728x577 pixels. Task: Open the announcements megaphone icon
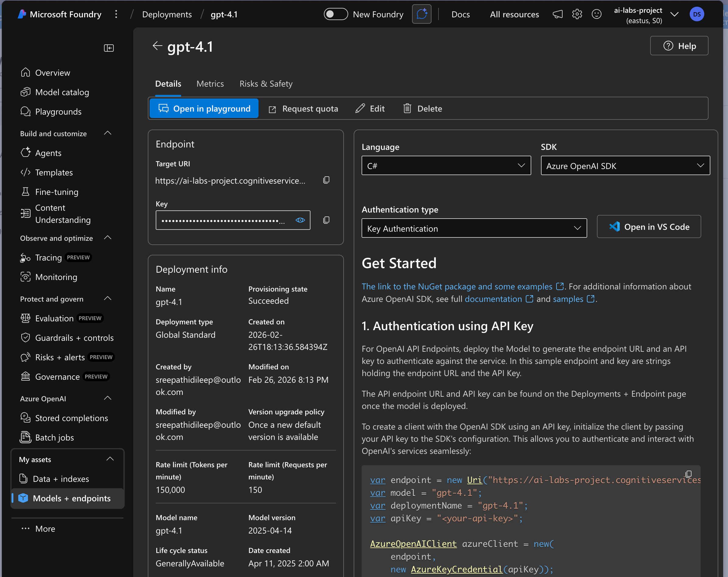pyautogui.click(x=557, y=14)
